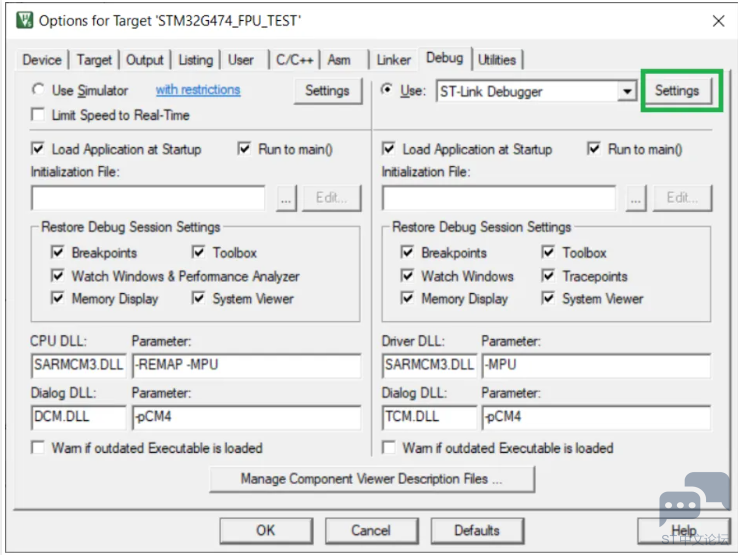Click the TCM.DLL dialog DLL field
The height and width of the screenshot is (555, 738).
pos(429,418)
